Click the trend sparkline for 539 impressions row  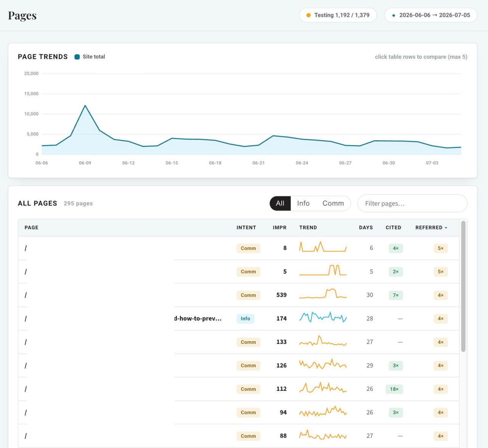[x=323, y=294]
